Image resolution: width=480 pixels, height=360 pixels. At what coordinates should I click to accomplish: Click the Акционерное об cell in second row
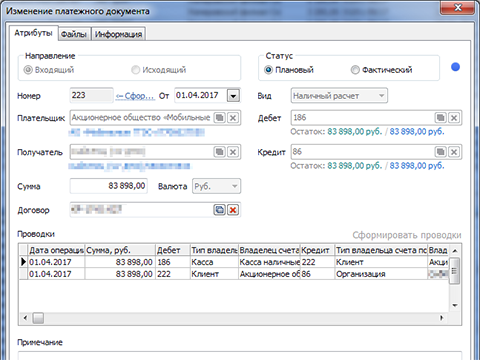269,274
